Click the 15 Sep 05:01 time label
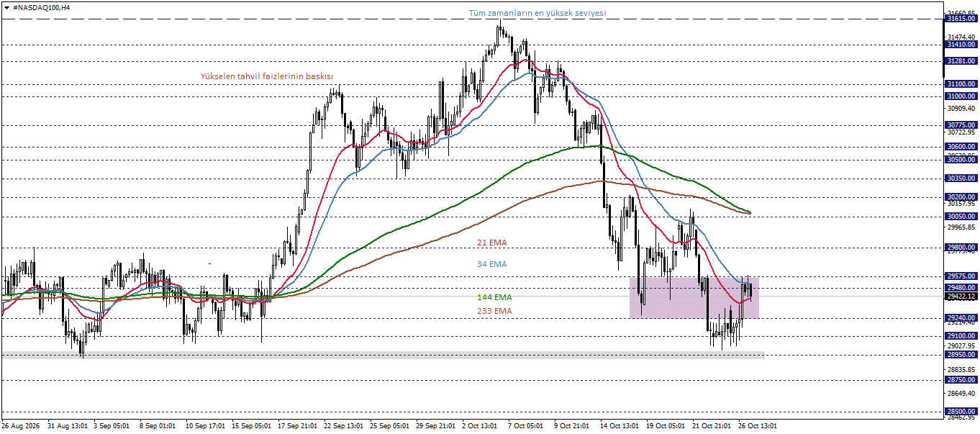Screen dimensions: 980x434 (251, 426)
